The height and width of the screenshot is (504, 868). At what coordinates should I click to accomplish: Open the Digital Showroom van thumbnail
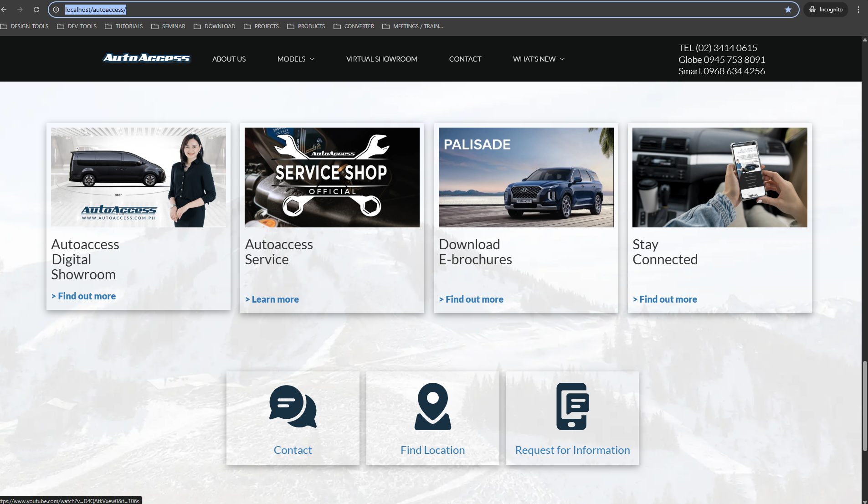(139, 177)
